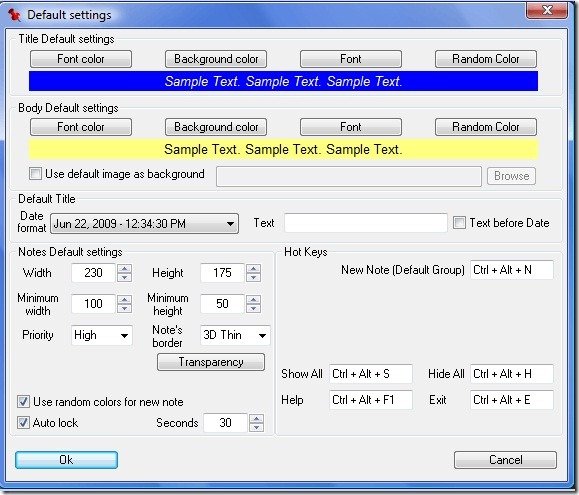Open Body Background color picker
This screenshot has width=579, height=495.
coord(216,127)
